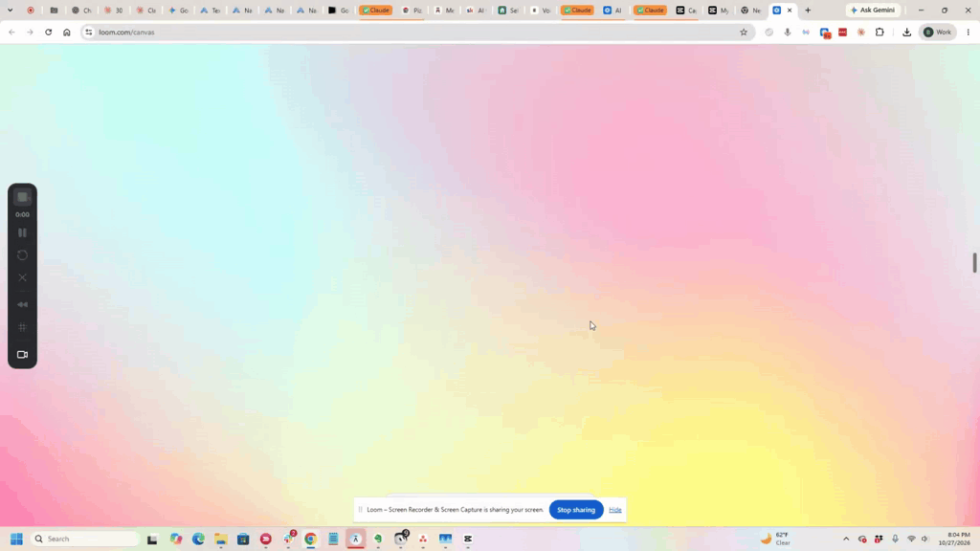The height and width of the screenshot is (551, 980).
Task: Show hidden system tray icons
Action: tap(846, 539)
